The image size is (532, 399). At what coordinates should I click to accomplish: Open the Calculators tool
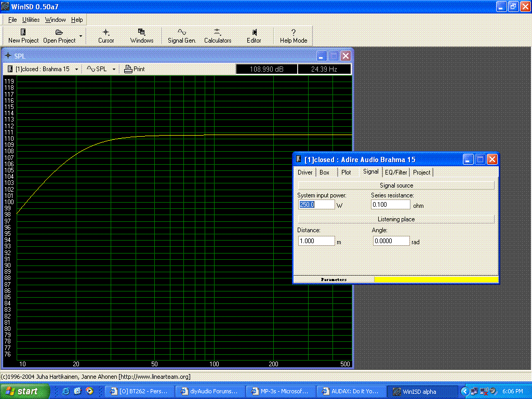[x=218, y=36]
